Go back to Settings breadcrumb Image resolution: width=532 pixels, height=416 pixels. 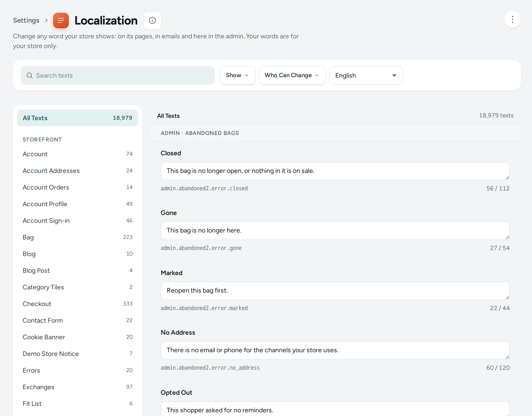tap(26, 20)
